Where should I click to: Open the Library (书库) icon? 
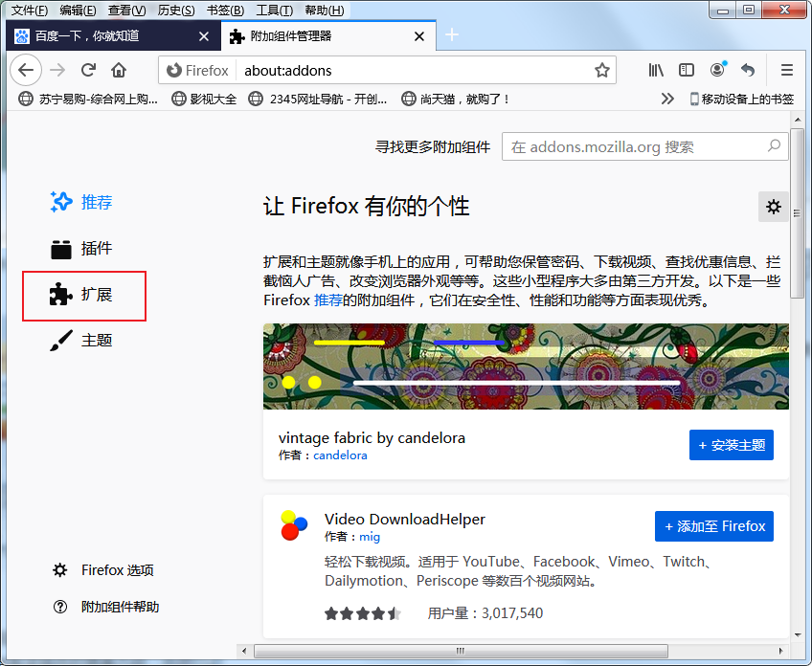click(x=655, y=70)
